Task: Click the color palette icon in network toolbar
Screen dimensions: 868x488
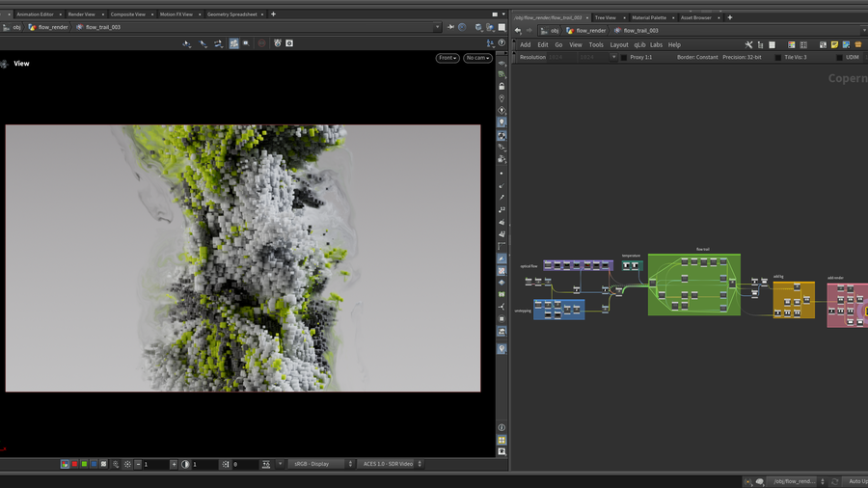Action: coord(792,44)
